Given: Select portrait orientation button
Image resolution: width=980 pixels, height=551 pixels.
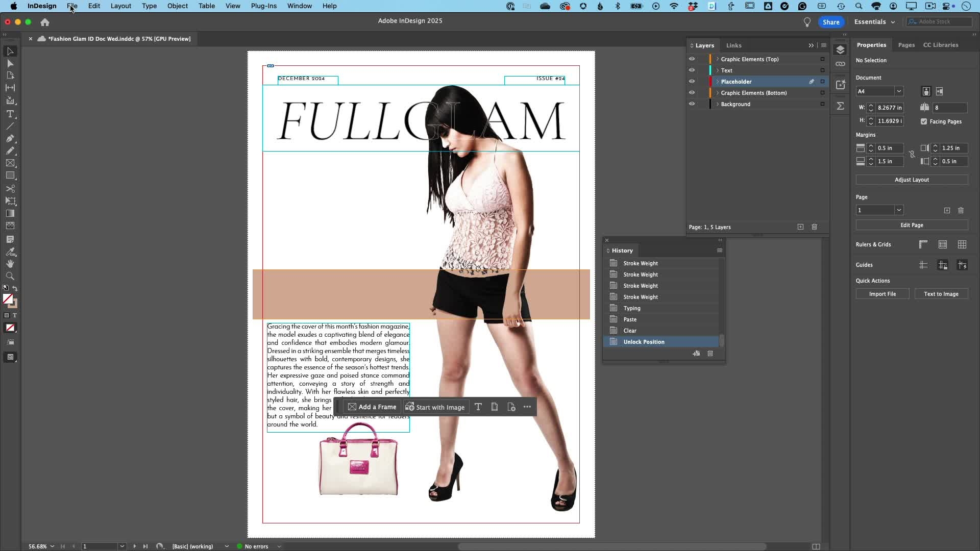Looking at the screenshot, I should click(x=926, y=91).
